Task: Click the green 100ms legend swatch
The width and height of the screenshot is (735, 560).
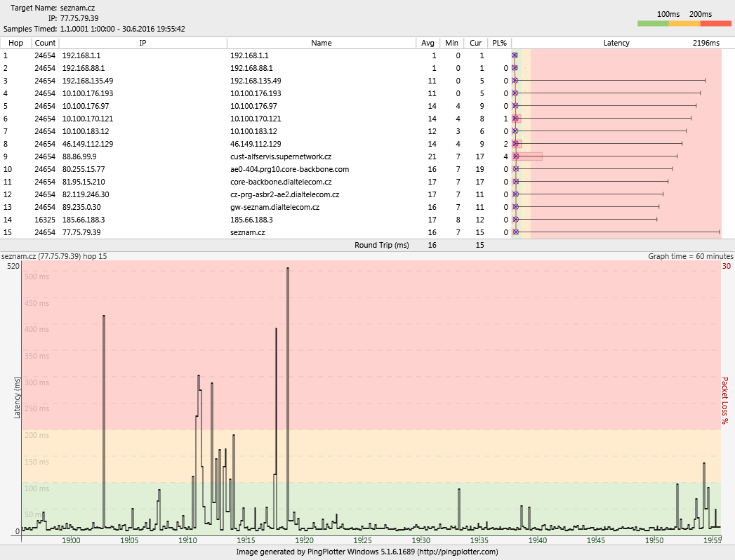Action: [x=653, y=24]
